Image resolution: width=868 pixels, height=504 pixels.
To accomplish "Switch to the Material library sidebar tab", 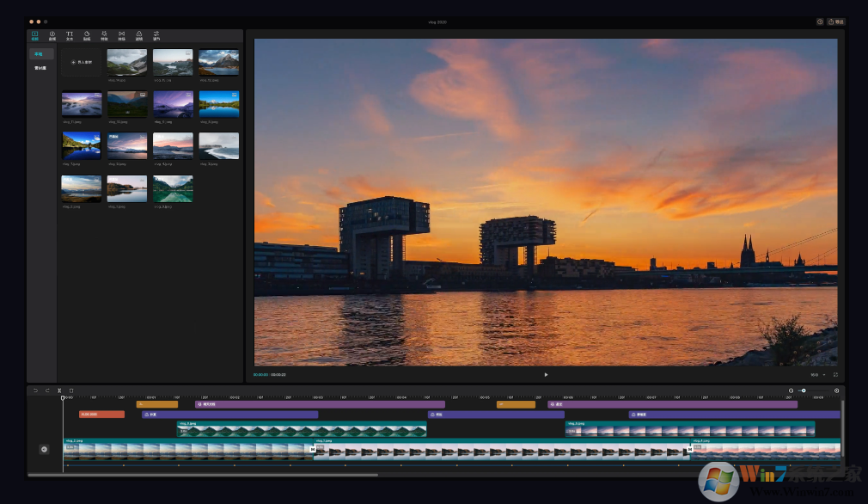I will pos(40,67).
